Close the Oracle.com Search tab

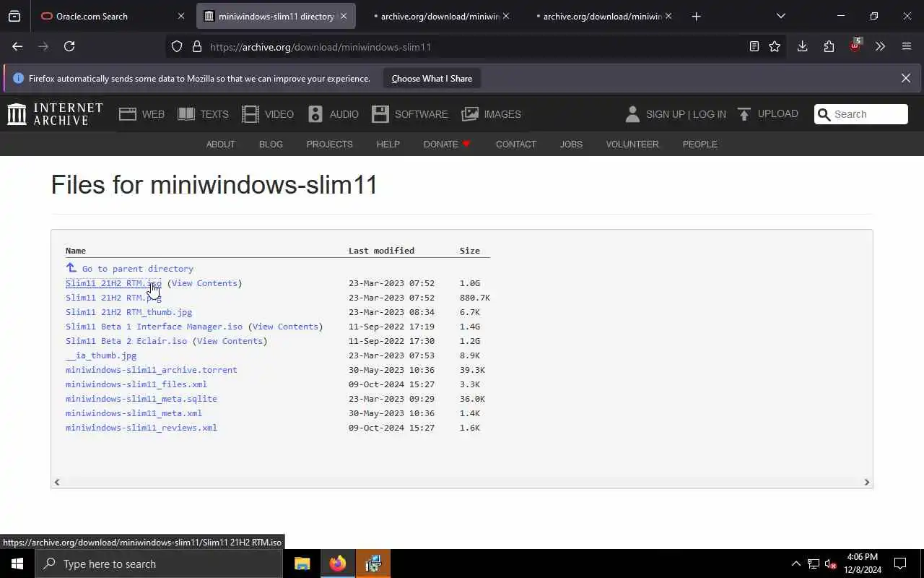(180, 16)
